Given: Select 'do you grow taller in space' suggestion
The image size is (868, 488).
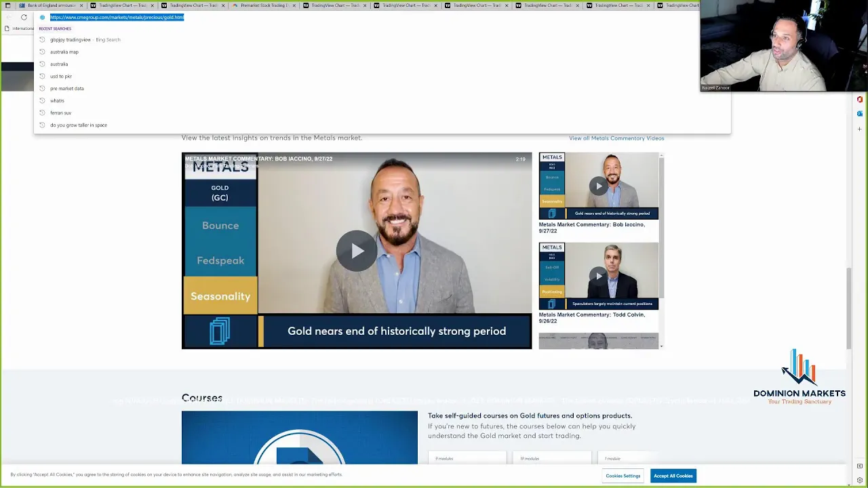Looking at the screenshot, I should (x=382, y=125).
